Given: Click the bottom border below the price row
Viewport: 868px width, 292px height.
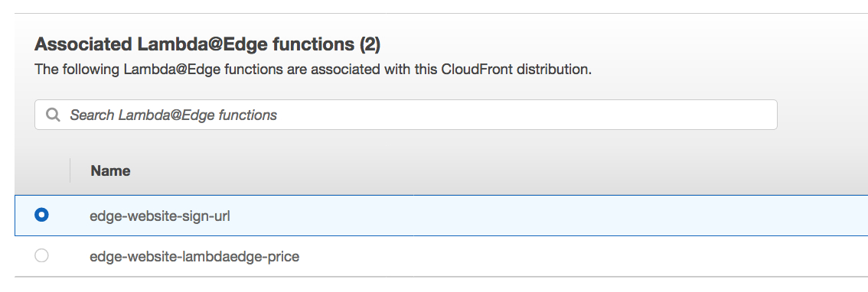Looking at the screenshot, I should pos(441,277).
